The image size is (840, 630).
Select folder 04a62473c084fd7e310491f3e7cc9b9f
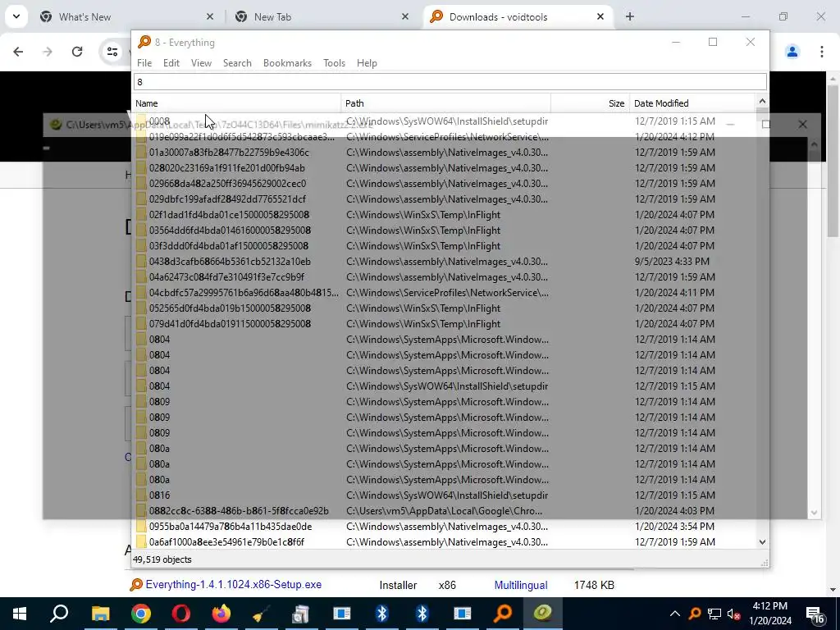(x=226, y=277)
